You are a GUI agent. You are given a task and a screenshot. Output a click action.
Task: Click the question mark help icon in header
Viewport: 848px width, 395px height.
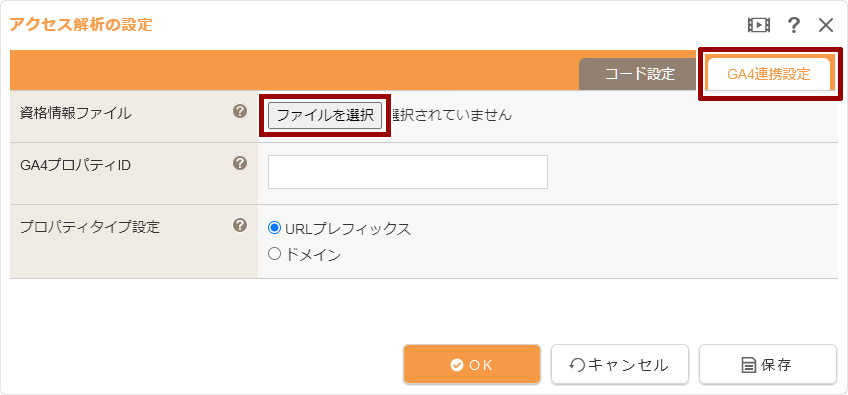(x=793, y=25)
